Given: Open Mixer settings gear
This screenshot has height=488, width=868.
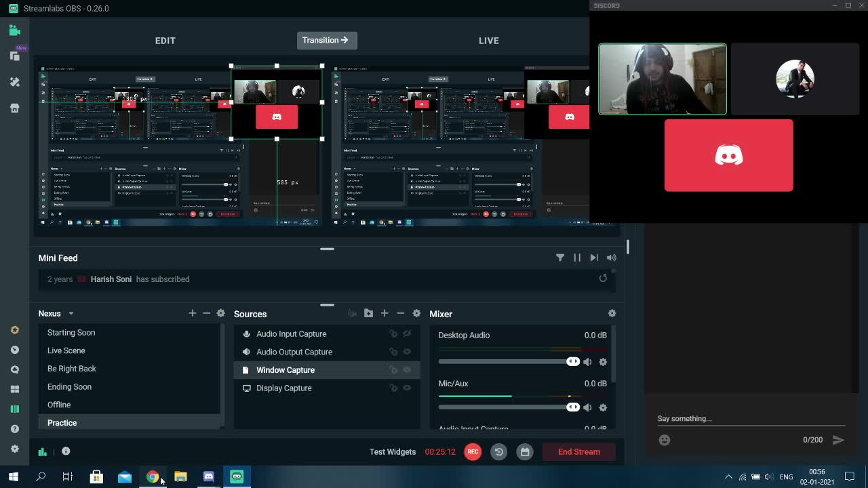Looking at the screenshot, I should (612, 313).
